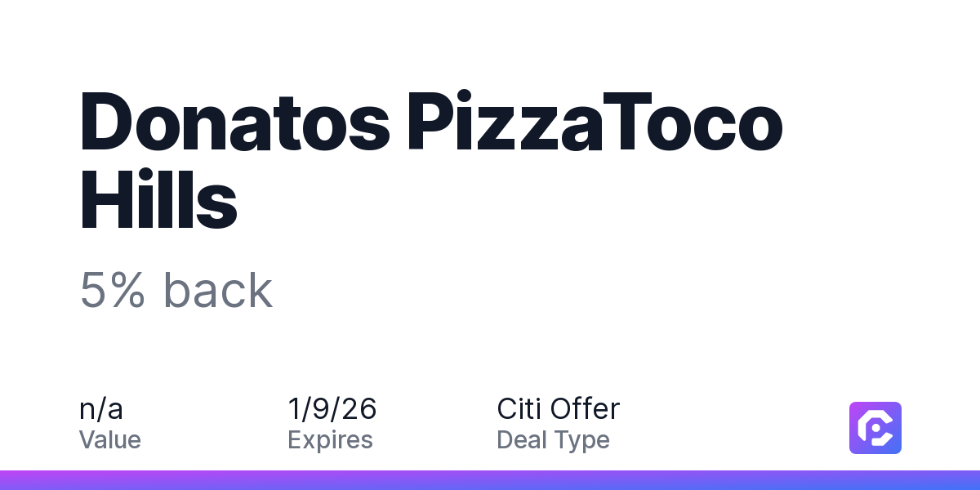This screenshot has width=980, height=490.
Task: Click the blue right end of the gradient bar
Action: pyautogui.click(x=968, y=480)
